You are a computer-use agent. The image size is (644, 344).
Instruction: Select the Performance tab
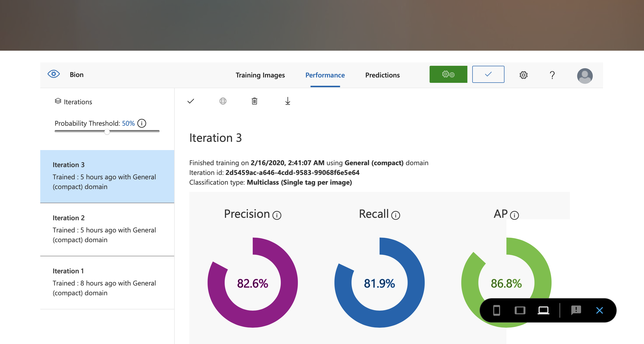click(325, 75)
